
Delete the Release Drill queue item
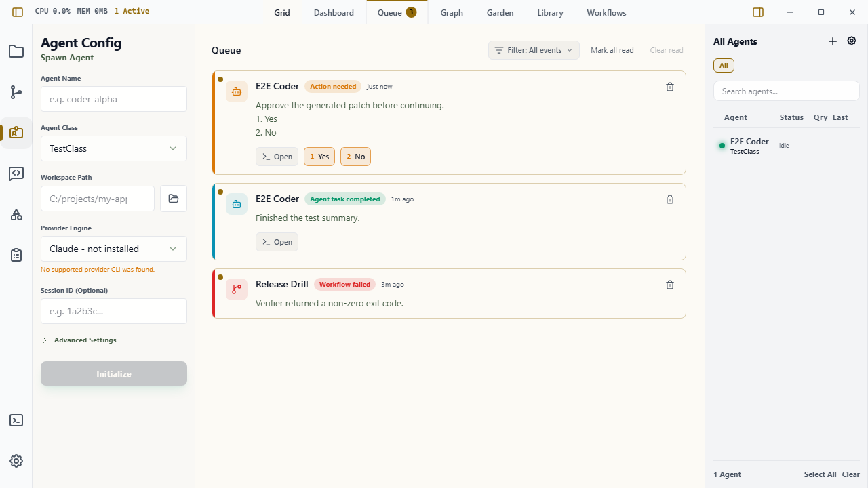pyautogui.click(x=670, y=285)
